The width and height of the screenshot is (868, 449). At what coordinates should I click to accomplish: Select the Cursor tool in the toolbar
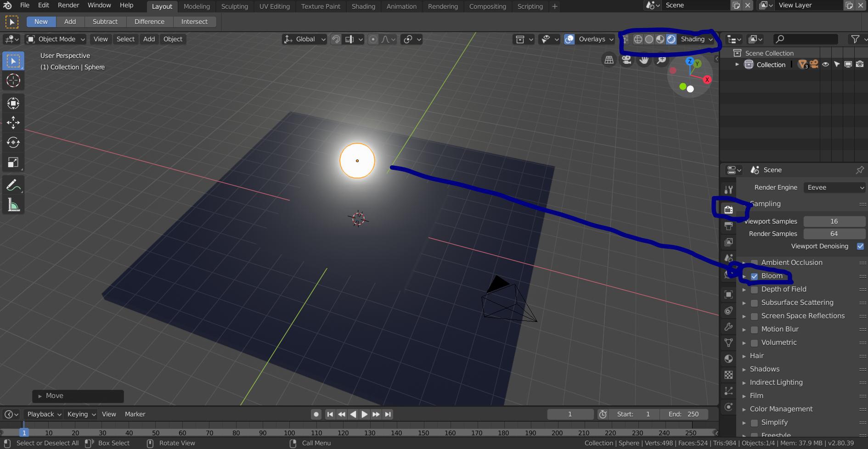(x=13, y=81)
